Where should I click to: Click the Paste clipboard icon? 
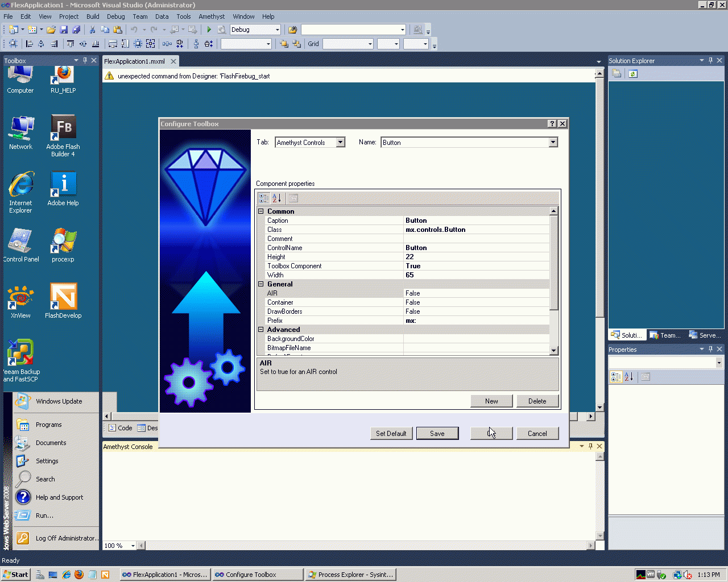point(118,30)
